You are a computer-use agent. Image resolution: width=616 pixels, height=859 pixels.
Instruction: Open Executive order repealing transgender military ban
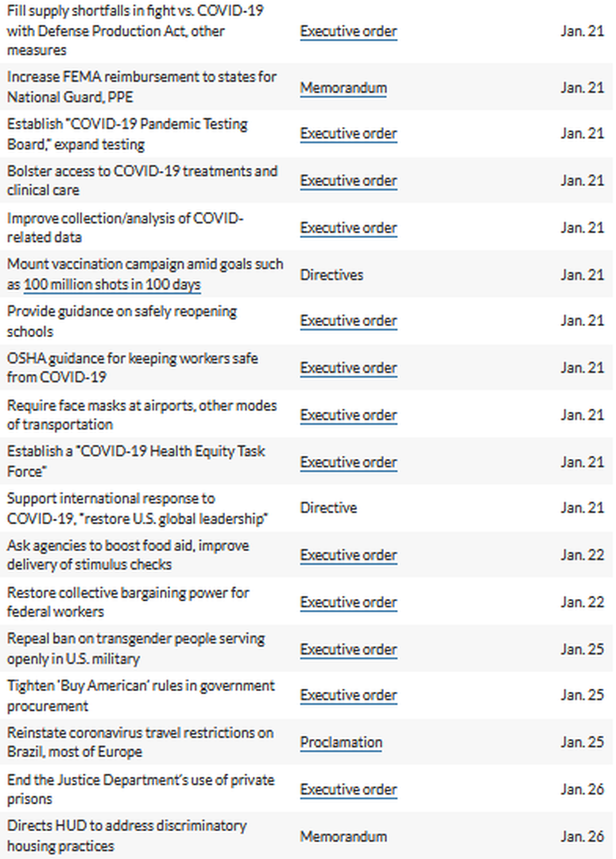tap(348, 650)
